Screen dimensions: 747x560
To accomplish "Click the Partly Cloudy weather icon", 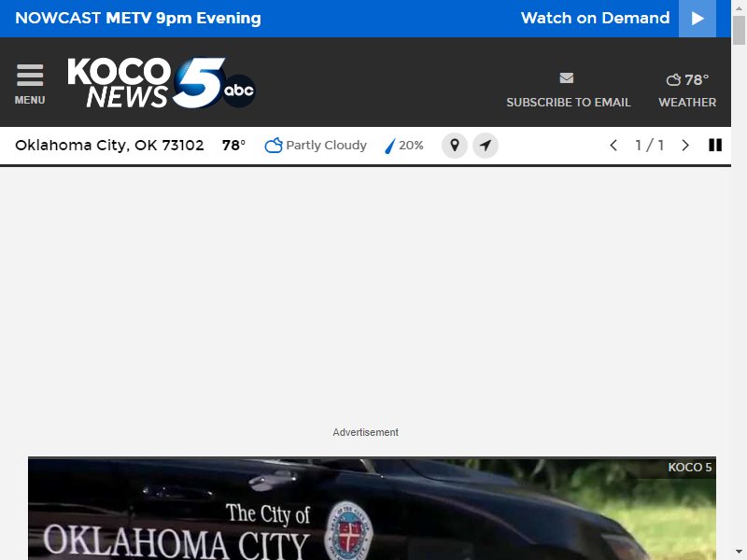I will (274, 146).
